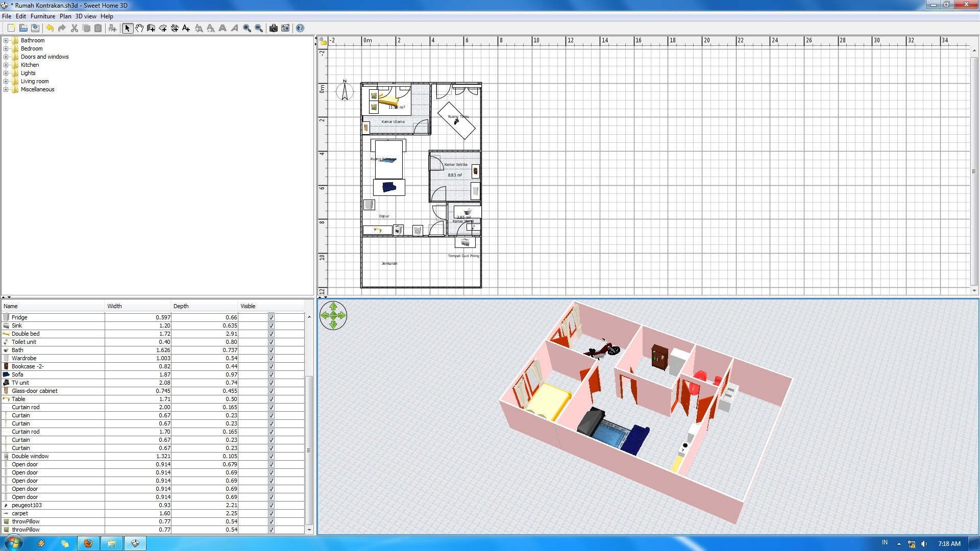
Task: Toggle Sink visibility checkbox
Action: 271,325
